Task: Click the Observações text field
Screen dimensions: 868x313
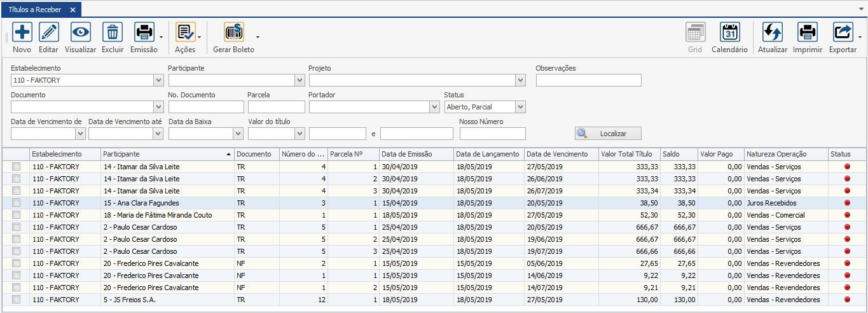Action: [x=588, y=80]
